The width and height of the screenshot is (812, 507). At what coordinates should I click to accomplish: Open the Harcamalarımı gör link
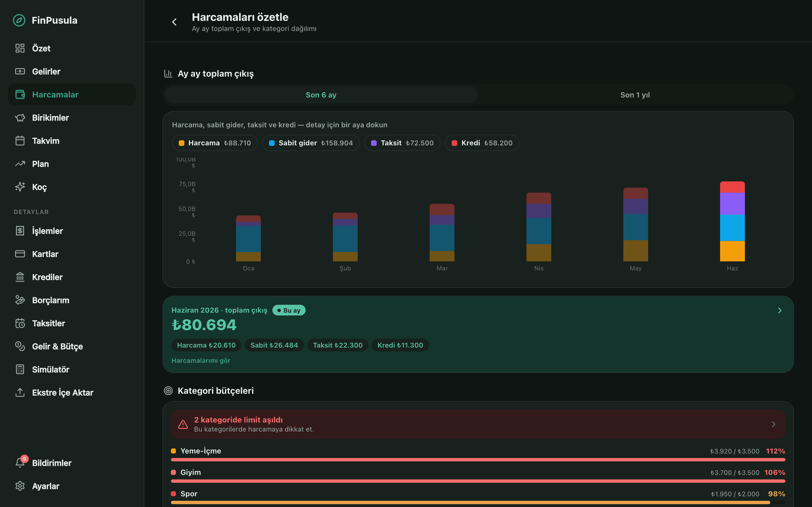[x=201, y=361]
